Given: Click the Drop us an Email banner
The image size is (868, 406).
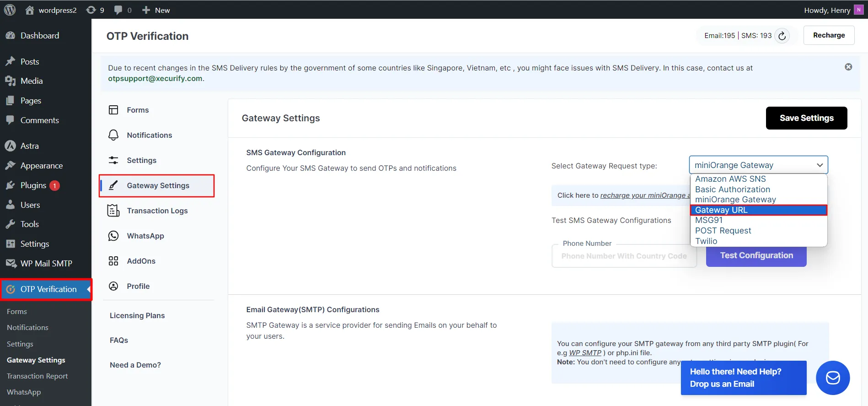Looking at the screenshot, I should pos(744,378).
